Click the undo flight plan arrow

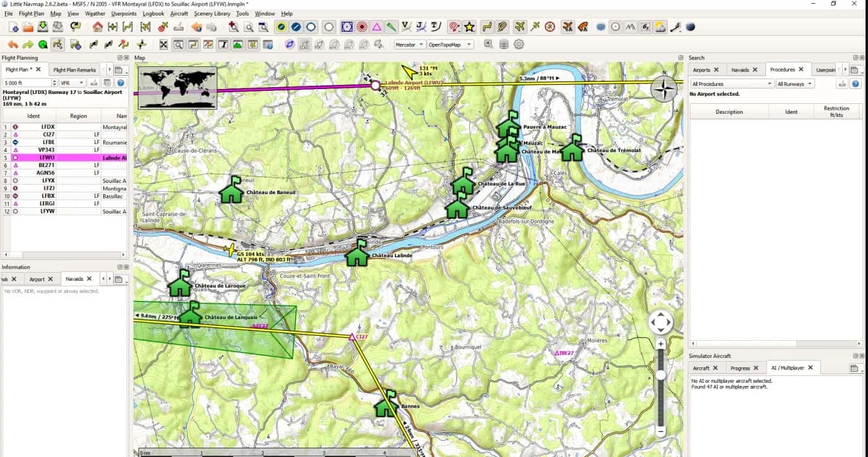point(13,45)
